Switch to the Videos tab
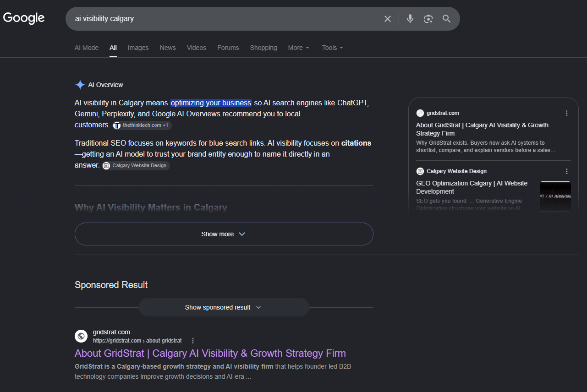Image resolution: width=587 pixels, height=392 pixels. [x=197, y=48]
